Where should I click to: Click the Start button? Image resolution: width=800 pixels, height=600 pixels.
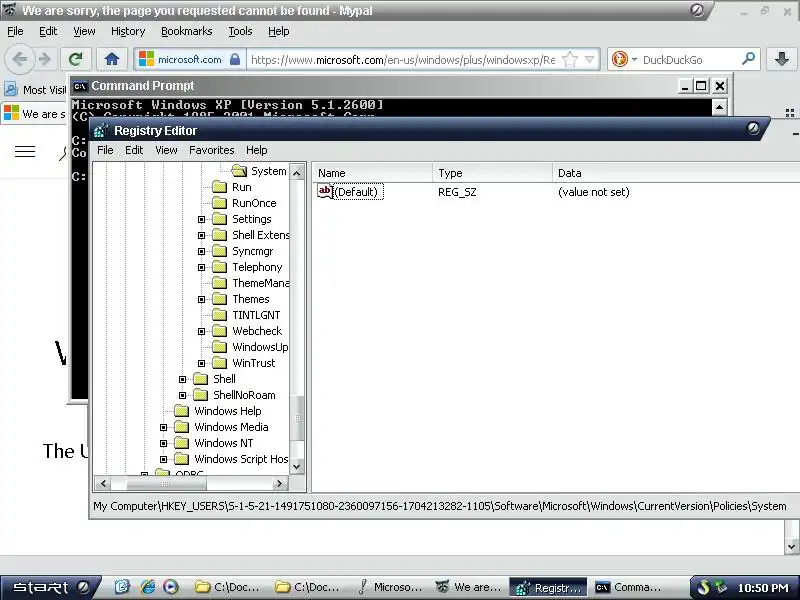[x=50, y=587]
